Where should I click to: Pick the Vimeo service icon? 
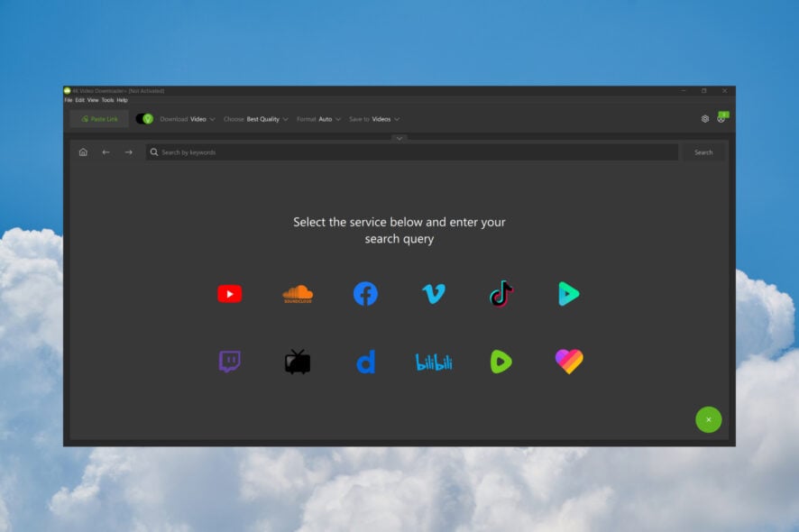tap(434, 294)
